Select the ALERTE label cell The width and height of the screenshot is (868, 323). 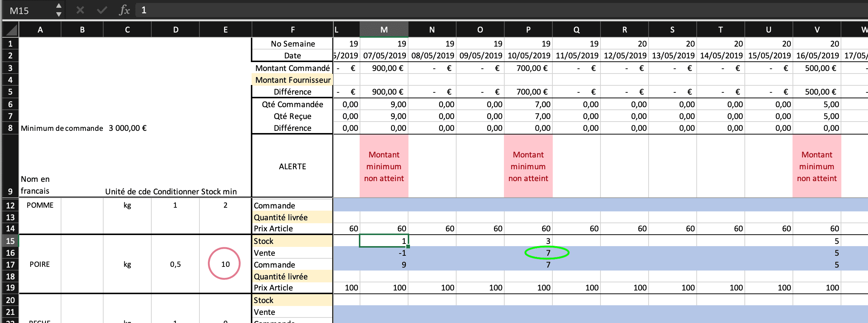point(292,166)
